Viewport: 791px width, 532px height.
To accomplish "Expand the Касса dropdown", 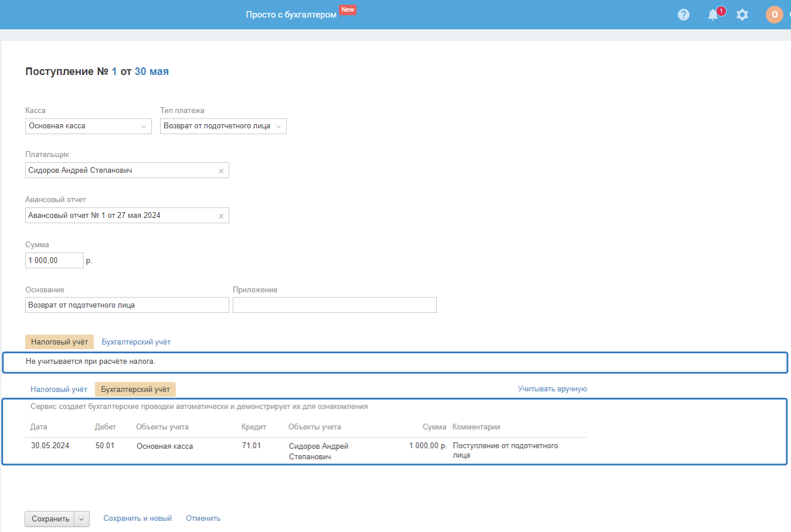I will coord(88,127).
